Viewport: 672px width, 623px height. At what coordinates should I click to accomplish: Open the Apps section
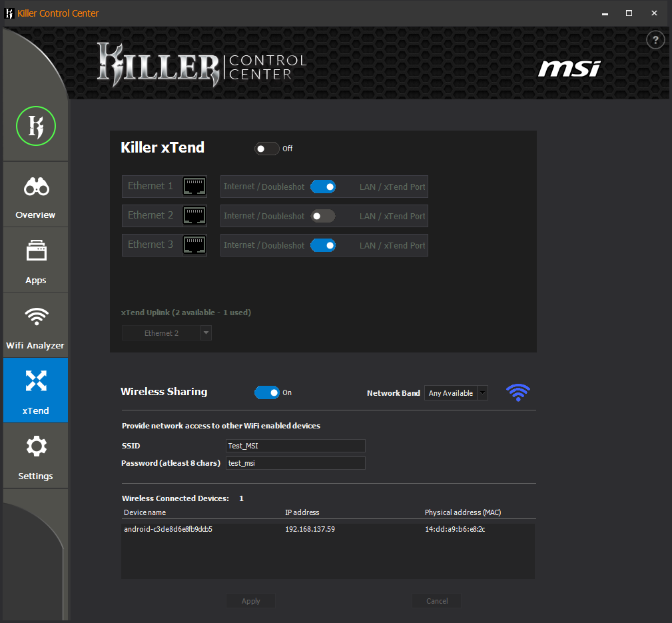pyautogui.click(x=35, y=260)
